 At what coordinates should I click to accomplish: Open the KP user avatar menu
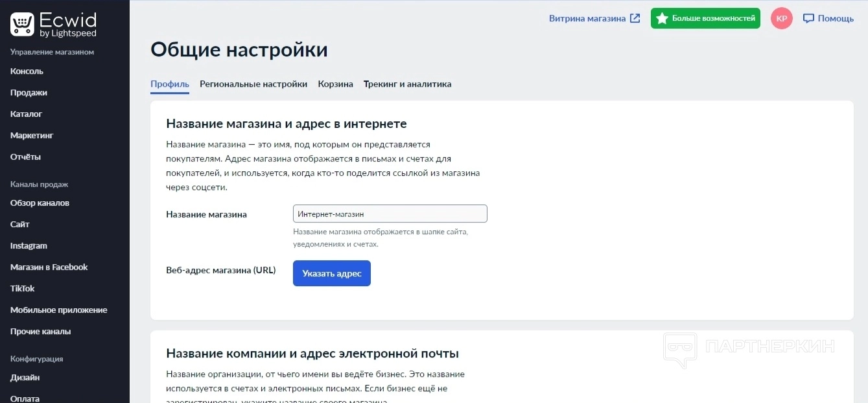point(782,18)
